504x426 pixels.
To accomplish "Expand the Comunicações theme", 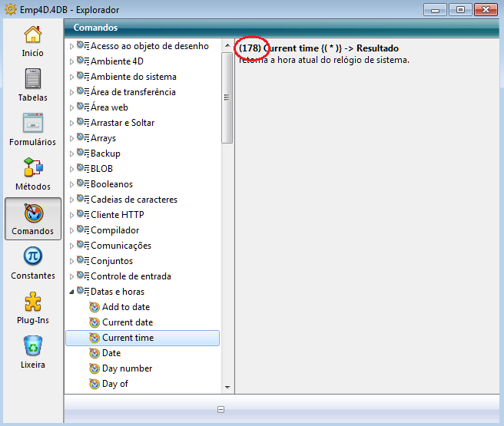I will pos(71,246).
